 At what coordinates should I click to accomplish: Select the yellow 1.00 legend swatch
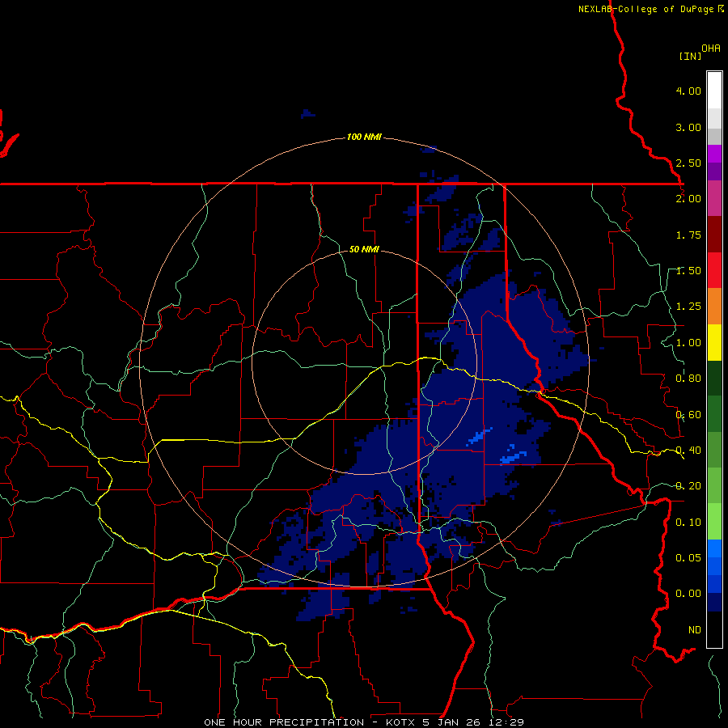point(714,343)
